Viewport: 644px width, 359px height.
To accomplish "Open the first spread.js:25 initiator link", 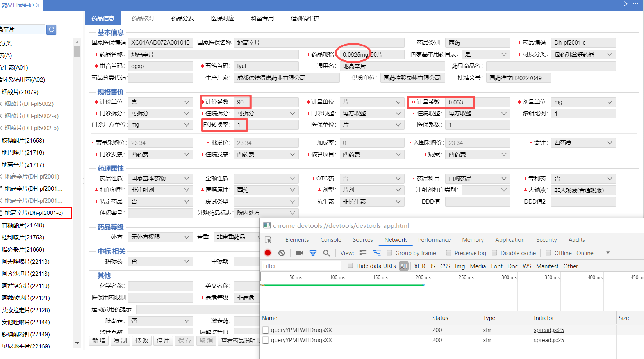I will pos(549,330).
